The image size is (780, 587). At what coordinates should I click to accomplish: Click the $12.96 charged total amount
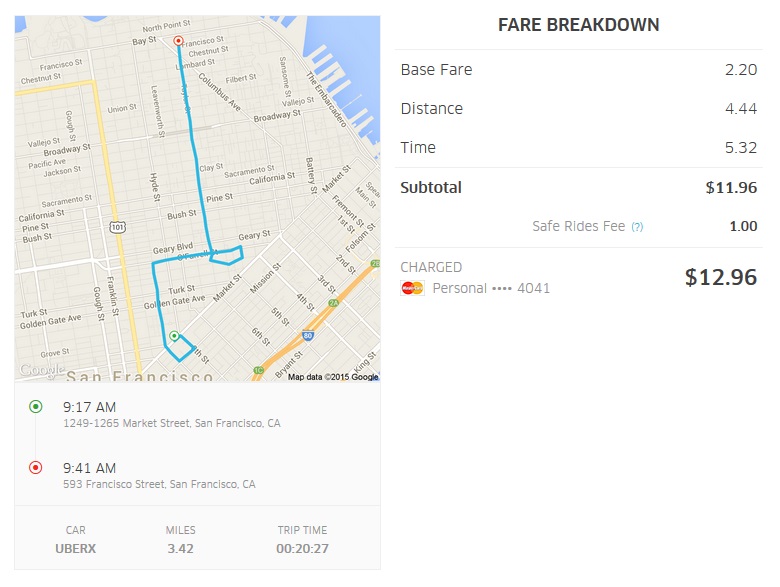pos(720,277)
